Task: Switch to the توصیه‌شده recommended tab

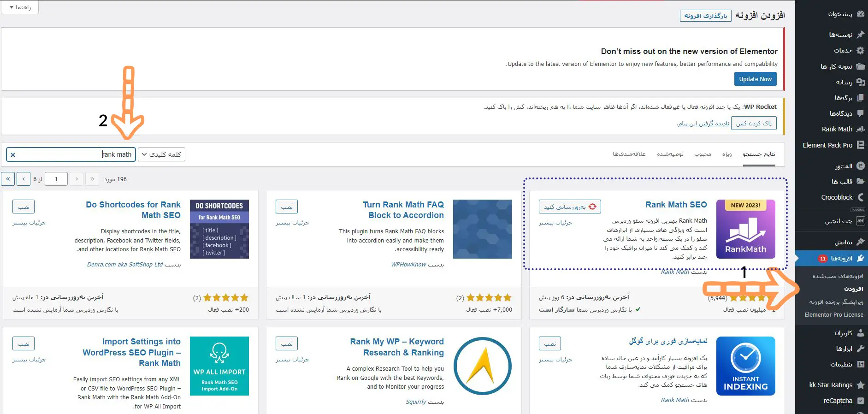Action: click(670, 154)
